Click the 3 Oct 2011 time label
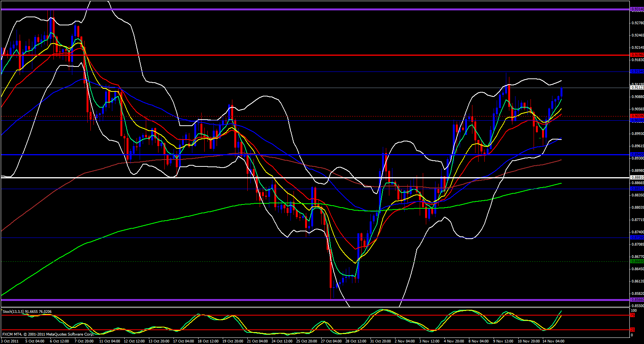This screenshot has height=344, width=644. coord(9,341)
